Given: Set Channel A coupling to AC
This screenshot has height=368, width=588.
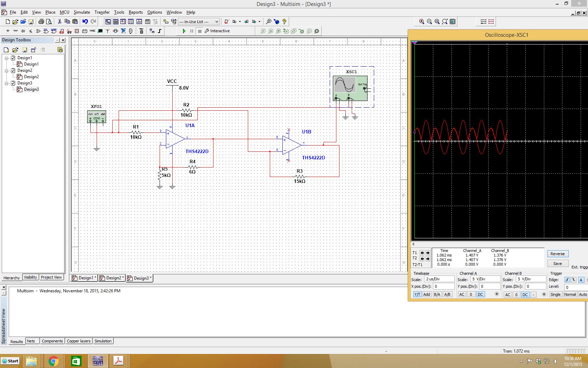Looking at the screenshot, I should click(x=462, y=294).
